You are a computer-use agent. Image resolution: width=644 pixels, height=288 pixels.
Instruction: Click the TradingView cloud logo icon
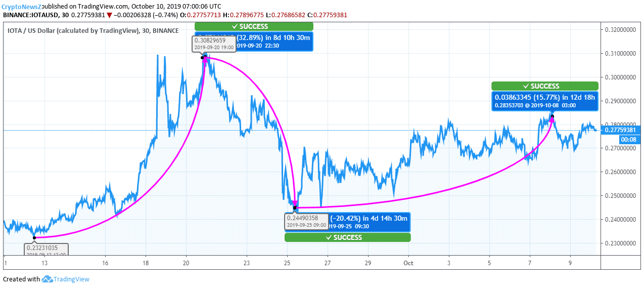click(x=48, y=279)
